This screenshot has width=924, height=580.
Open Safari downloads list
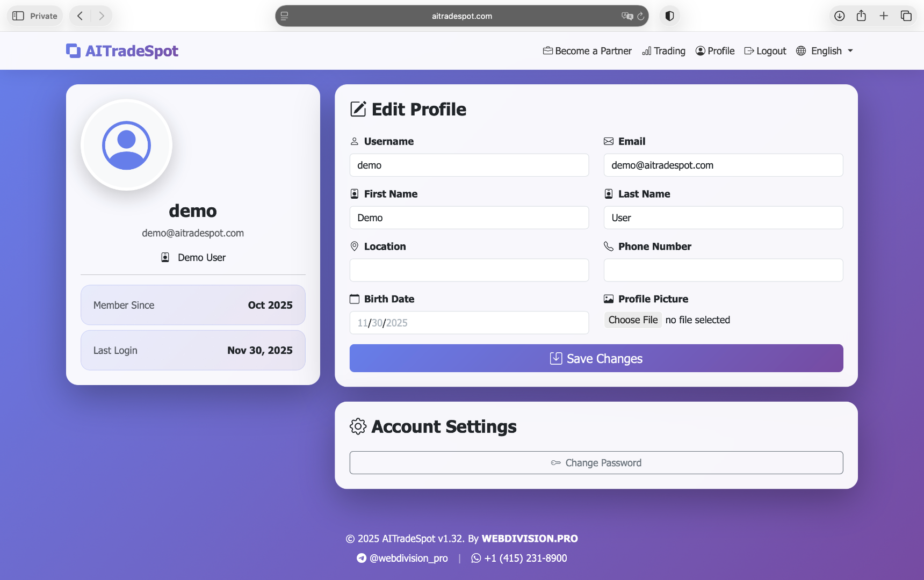click(839, 16)
